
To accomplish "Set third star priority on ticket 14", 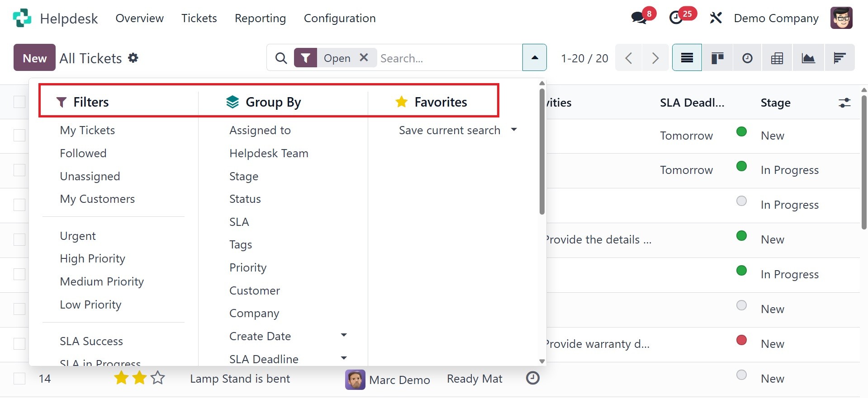I will click(x=157, y=378).
